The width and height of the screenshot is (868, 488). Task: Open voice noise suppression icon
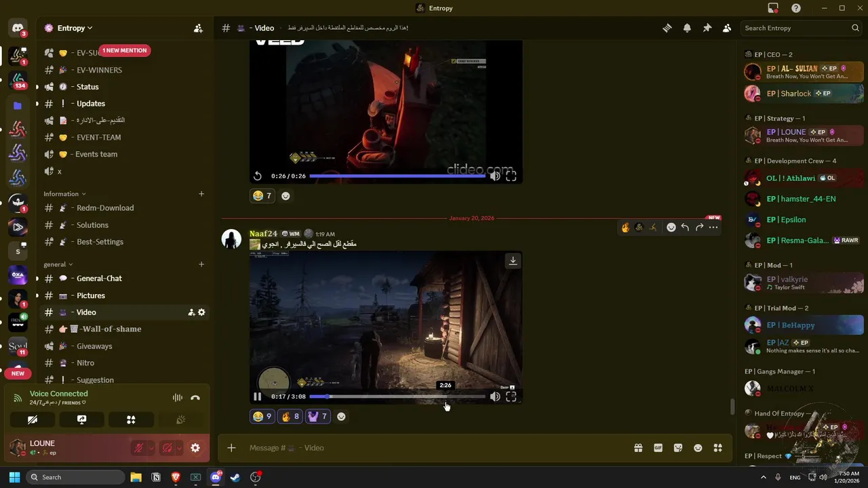coord(178,398)
